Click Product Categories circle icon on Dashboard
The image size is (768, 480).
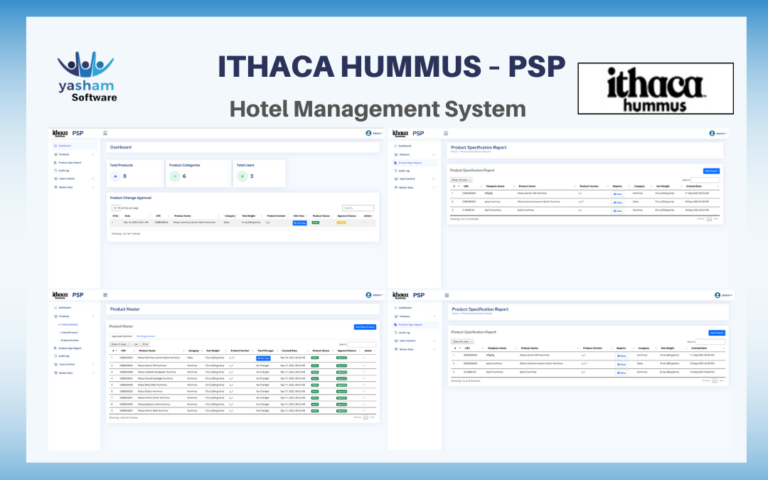pyautogui.click(x=173, y=176)
